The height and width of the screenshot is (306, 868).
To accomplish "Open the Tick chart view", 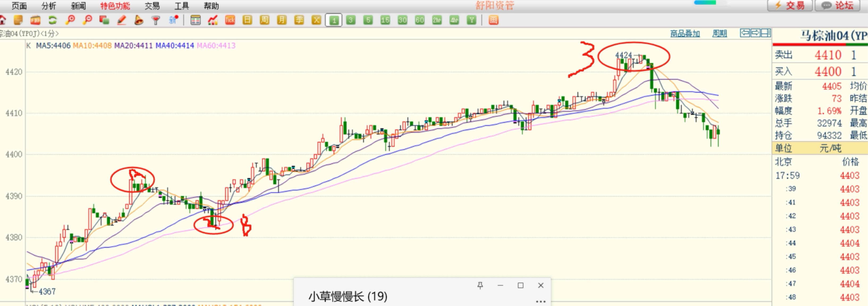I will [230, 20].
